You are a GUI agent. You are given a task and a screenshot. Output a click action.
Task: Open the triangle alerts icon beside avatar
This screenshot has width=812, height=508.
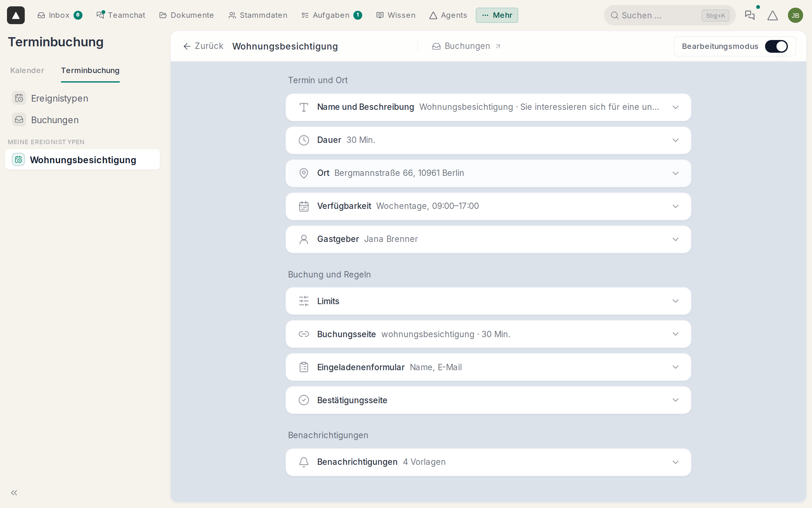[x=772, y=16]
